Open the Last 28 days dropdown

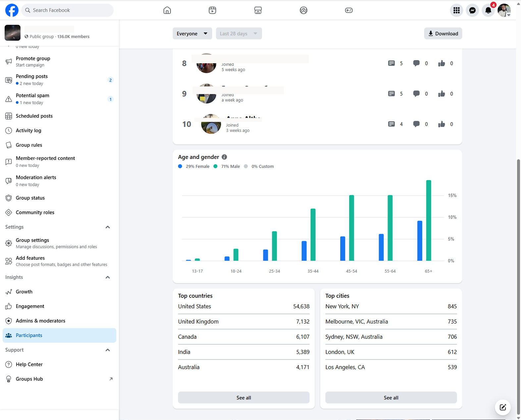click(x=239, y=33)
